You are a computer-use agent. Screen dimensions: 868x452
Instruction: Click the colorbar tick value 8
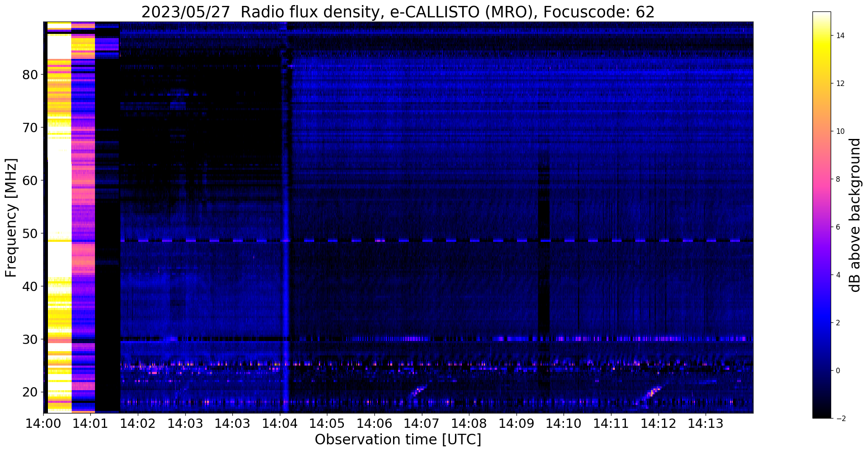click(x=837, y=179)
